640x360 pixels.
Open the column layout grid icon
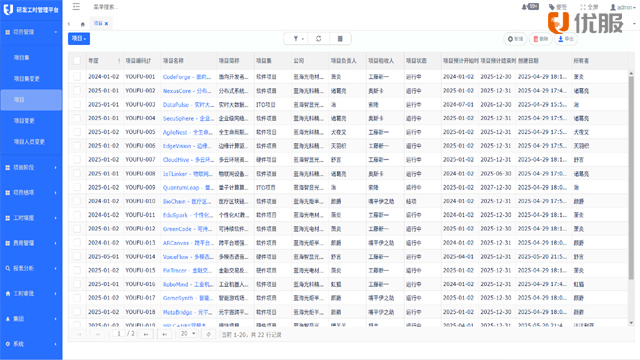[340, 39]
